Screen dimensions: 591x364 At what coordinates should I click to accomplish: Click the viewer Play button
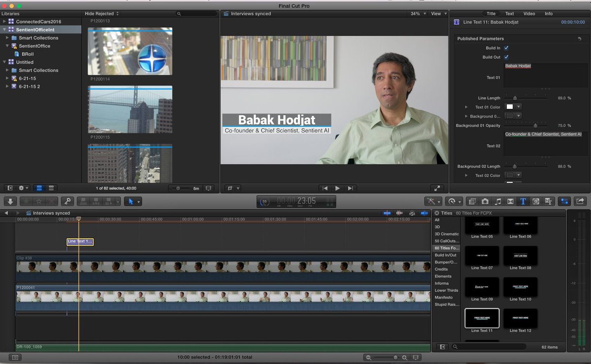click(337, 188)
